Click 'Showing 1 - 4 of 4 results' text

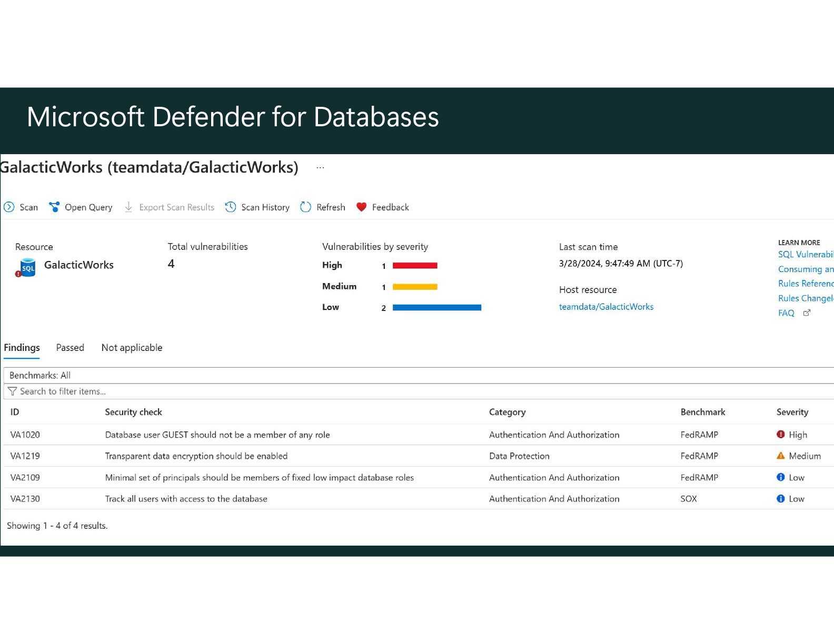click(x=57, y=526)
